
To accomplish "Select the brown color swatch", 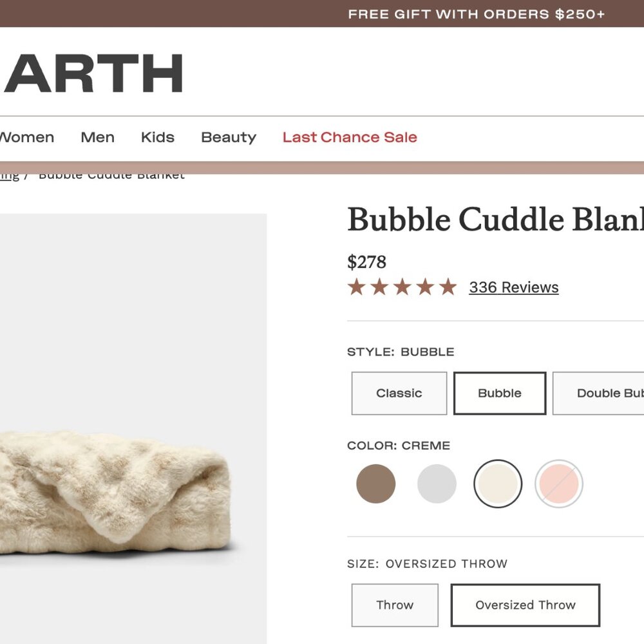I will (x=375, y=483).
